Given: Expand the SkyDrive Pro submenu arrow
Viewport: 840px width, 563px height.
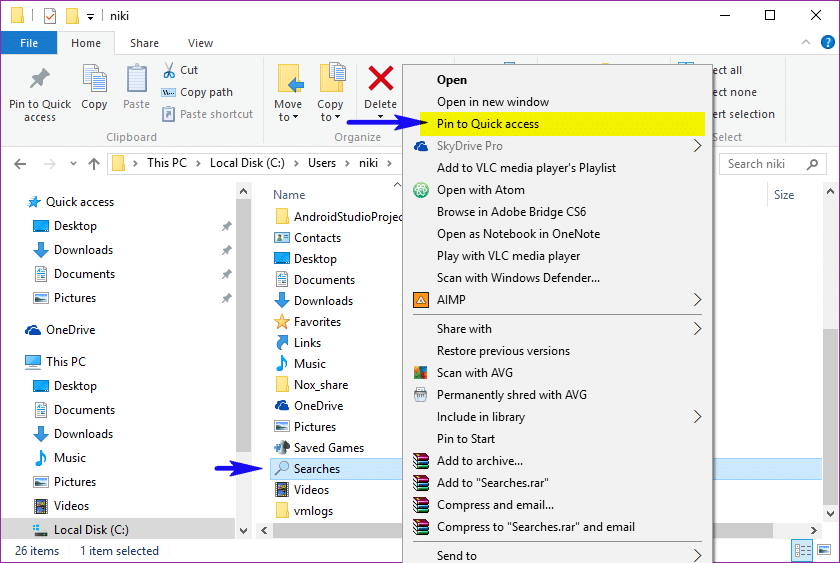Looking at the screenshot, I should tap(698, 146).
